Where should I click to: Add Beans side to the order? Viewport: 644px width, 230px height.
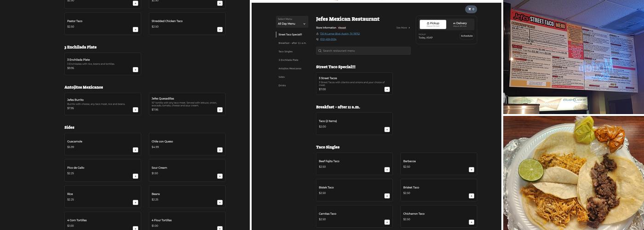220,202
